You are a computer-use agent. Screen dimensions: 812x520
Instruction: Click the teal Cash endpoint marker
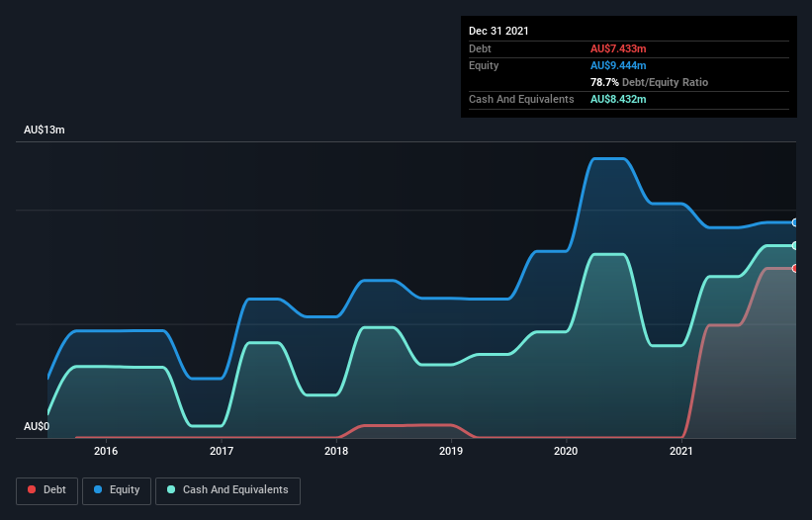pos(795,246)
